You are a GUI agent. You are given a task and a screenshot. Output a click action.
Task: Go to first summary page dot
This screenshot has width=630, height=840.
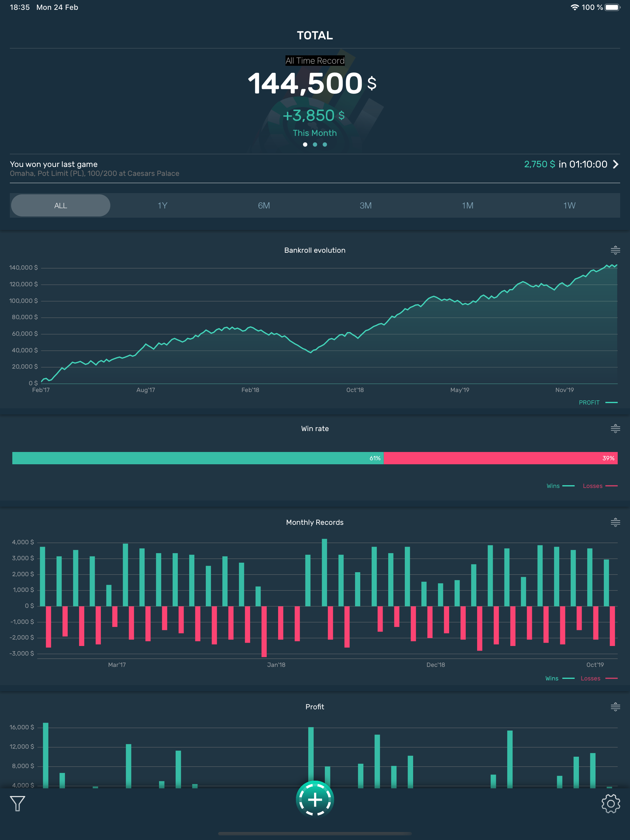(305, 144)
